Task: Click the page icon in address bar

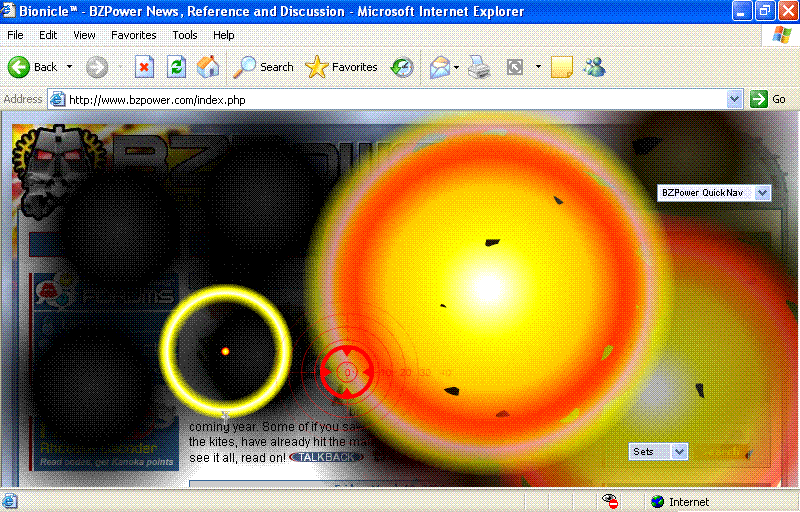Action: tap(58, 99)
